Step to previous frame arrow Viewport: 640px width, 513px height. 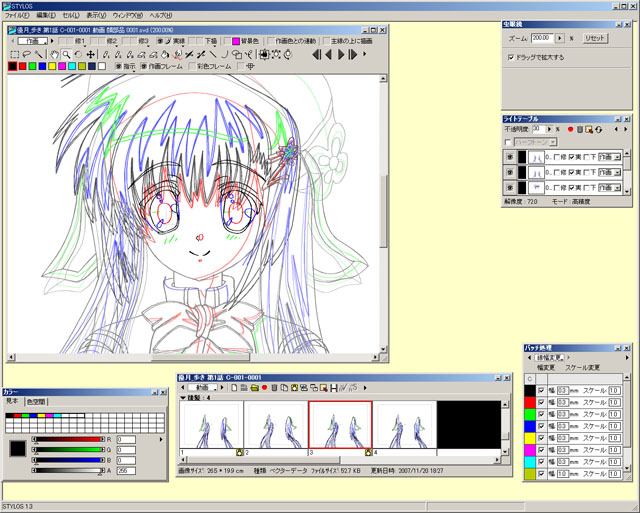coord(328,55)
